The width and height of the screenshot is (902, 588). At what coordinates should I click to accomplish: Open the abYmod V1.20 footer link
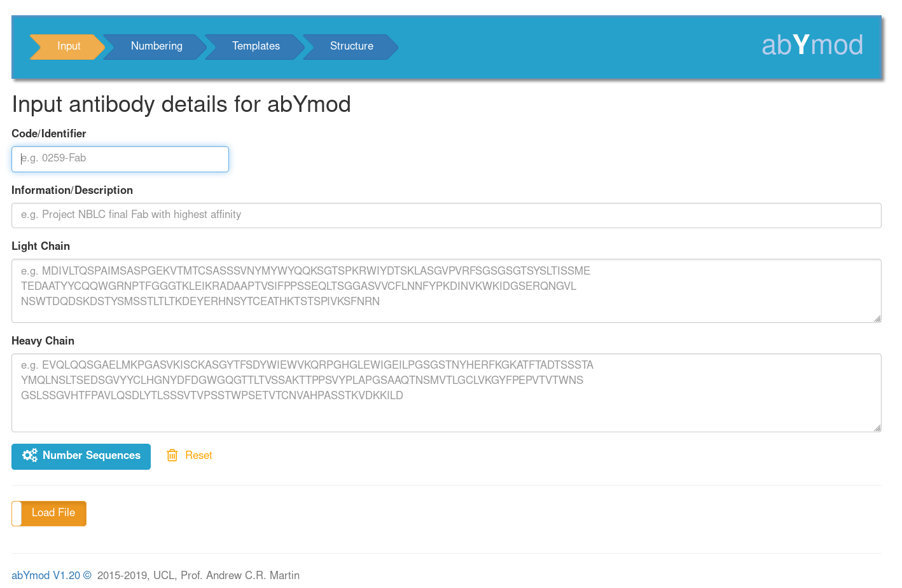52,575
